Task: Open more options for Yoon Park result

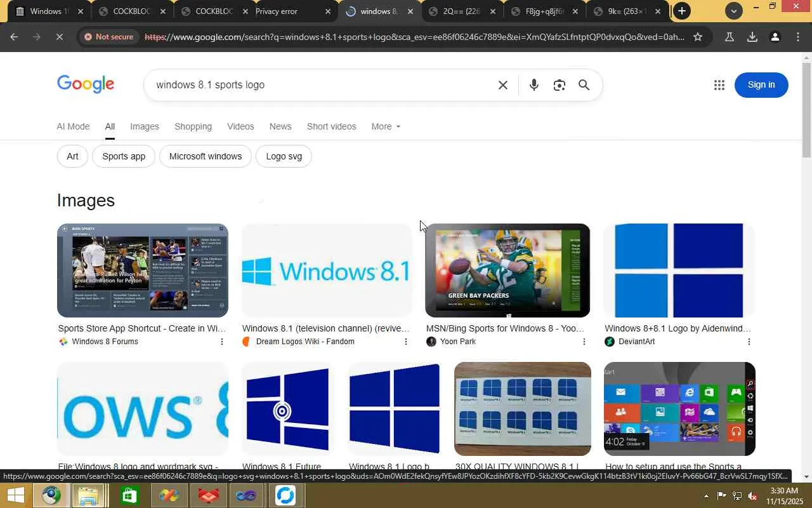Action: [x=584, y=342]
